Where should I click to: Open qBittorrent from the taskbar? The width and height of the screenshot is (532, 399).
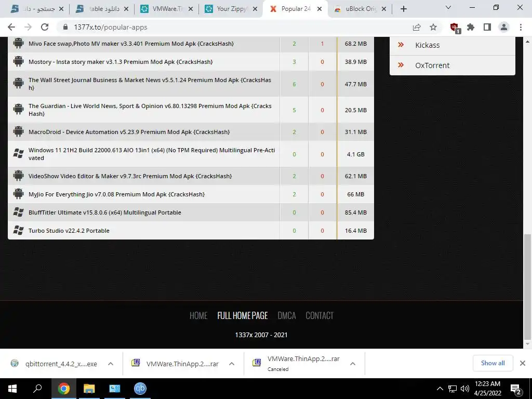[x=140, y=389]
